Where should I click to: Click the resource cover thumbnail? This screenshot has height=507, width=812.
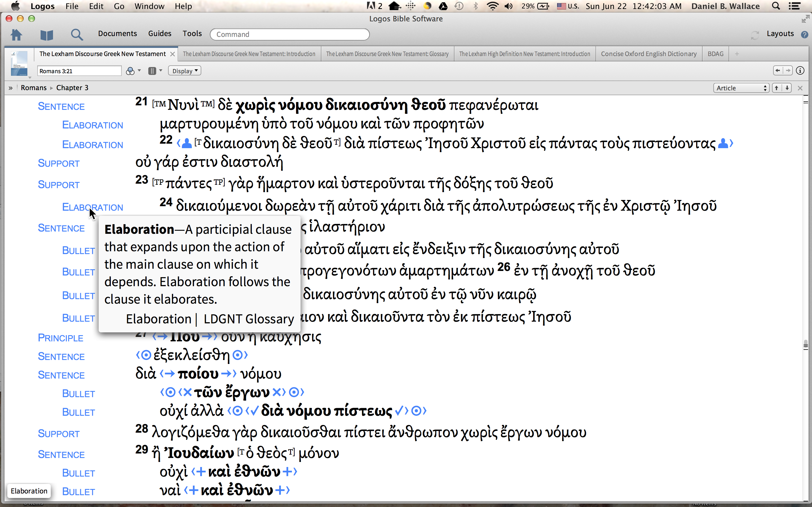(x=19, y=63)
